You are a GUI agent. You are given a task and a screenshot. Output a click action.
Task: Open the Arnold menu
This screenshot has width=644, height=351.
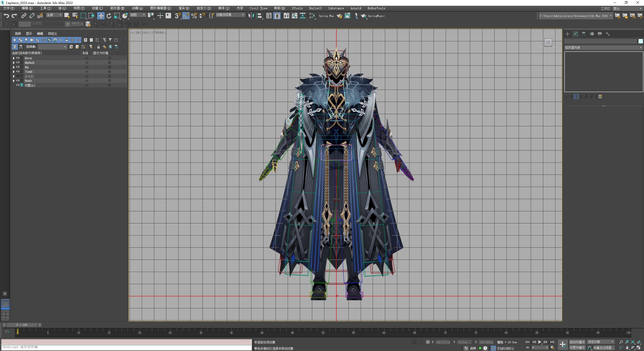coord(356,8)
